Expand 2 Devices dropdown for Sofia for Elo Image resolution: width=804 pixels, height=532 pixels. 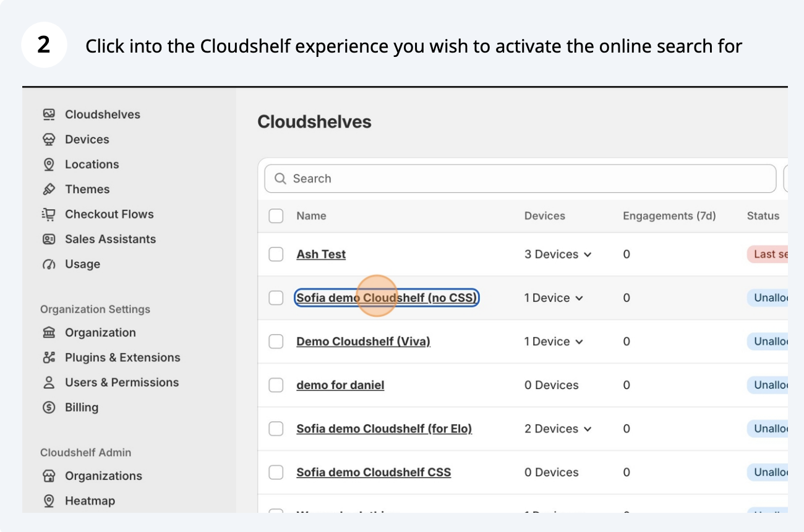(558, 429)
